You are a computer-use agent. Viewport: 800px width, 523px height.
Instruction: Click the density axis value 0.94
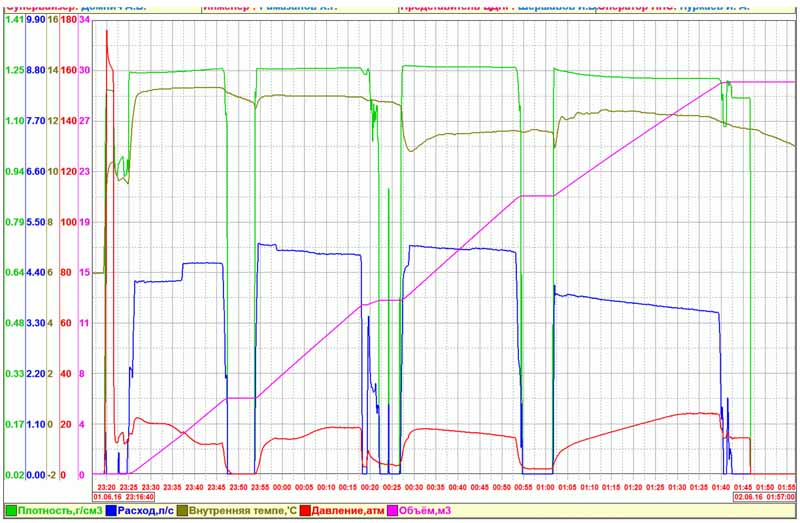coord(14,171)
